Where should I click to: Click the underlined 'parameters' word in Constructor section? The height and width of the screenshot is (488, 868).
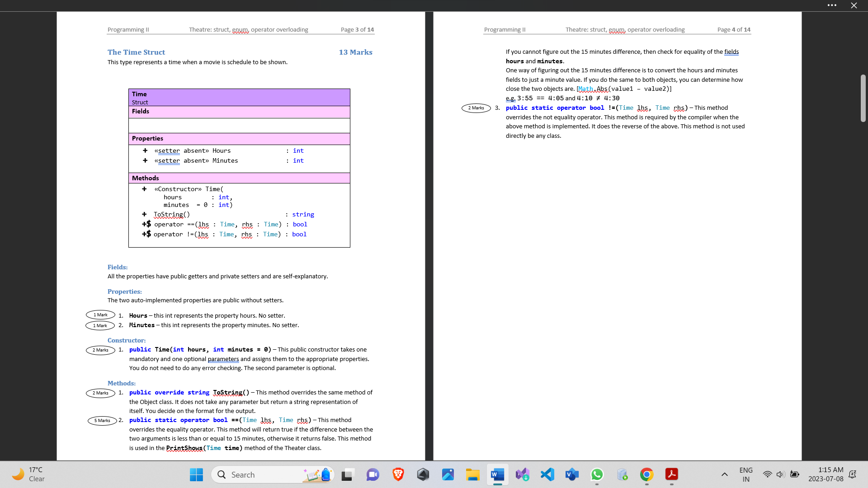[223, 359]
